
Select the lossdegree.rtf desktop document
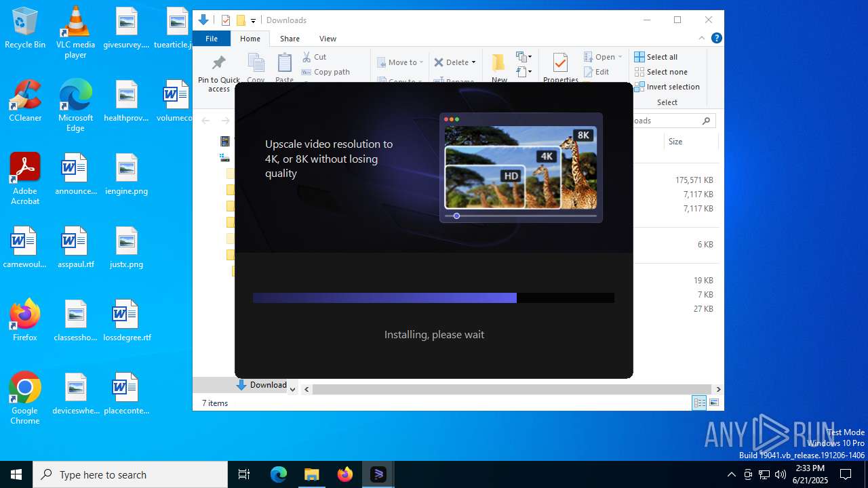click(127, 321)
